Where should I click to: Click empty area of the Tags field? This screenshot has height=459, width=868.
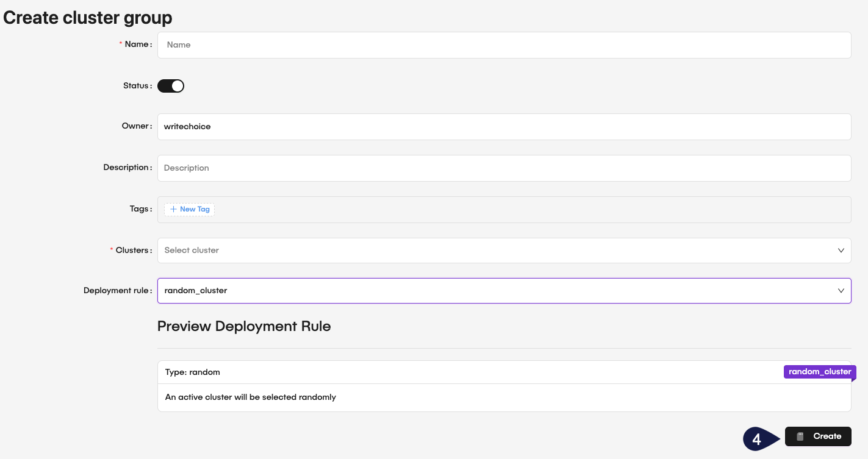(525, 209)
